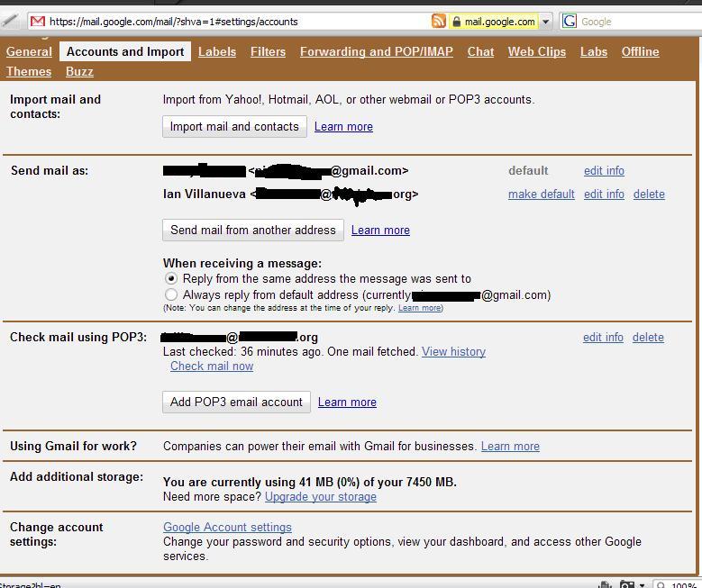702x588 pixels.
Task: Open Learn more about Gmail for businesses
Action: click(510, 446)
